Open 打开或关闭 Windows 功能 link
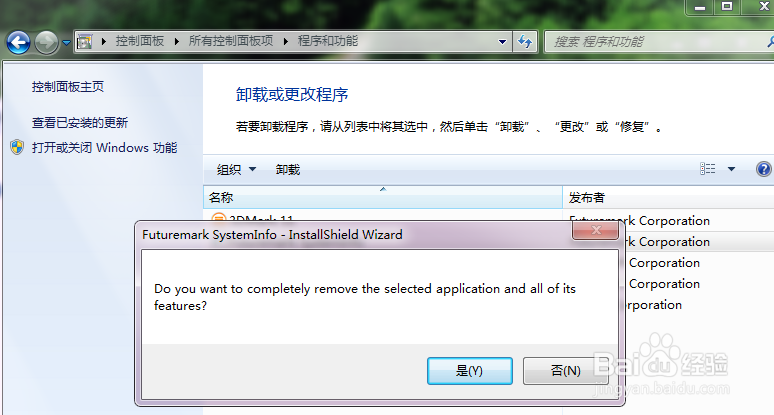 tap(104, 148)
